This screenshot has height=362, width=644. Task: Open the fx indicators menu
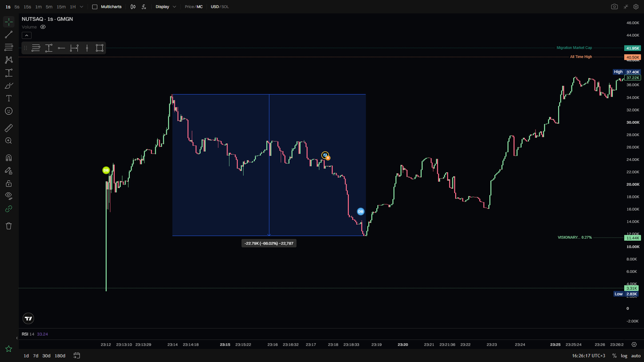(x=144, y=7)
